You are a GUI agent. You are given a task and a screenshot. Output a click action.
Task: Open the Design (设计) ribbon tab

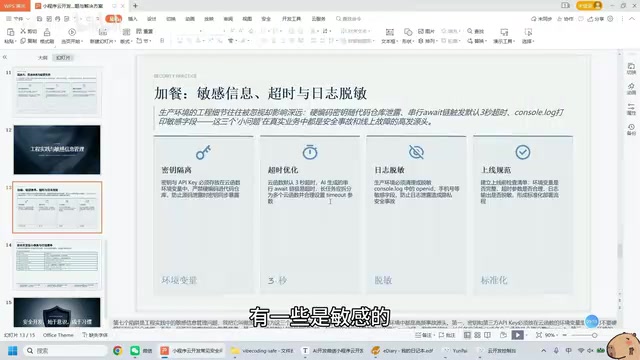click(152, 19)
